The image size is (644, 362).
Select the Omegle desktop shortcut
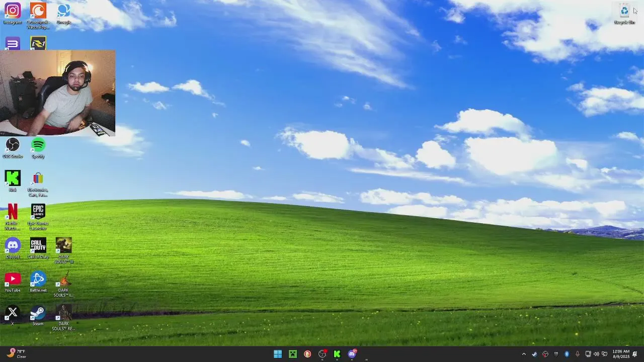63,14
